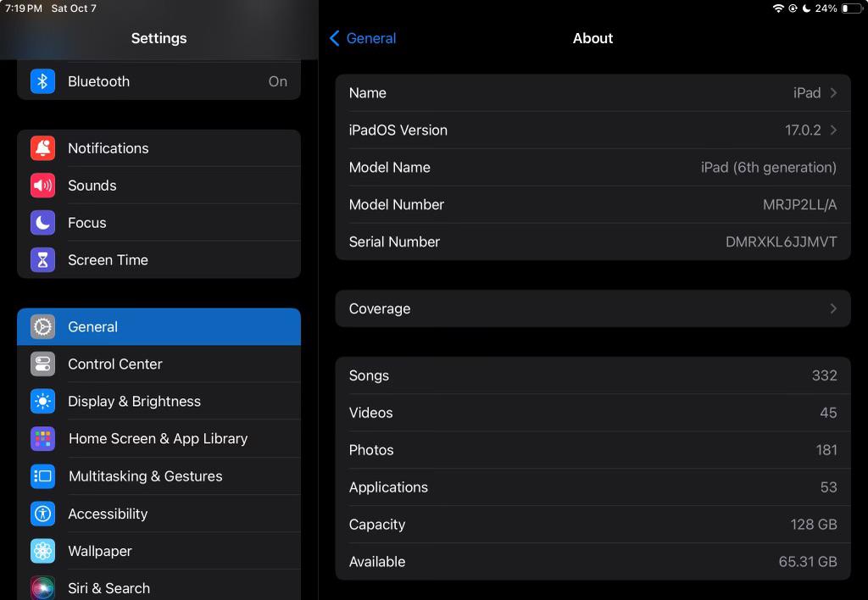Tap the Do Not Disturb moon status icon
This screenshot has width=868, height=600.
tap(806, 8)
